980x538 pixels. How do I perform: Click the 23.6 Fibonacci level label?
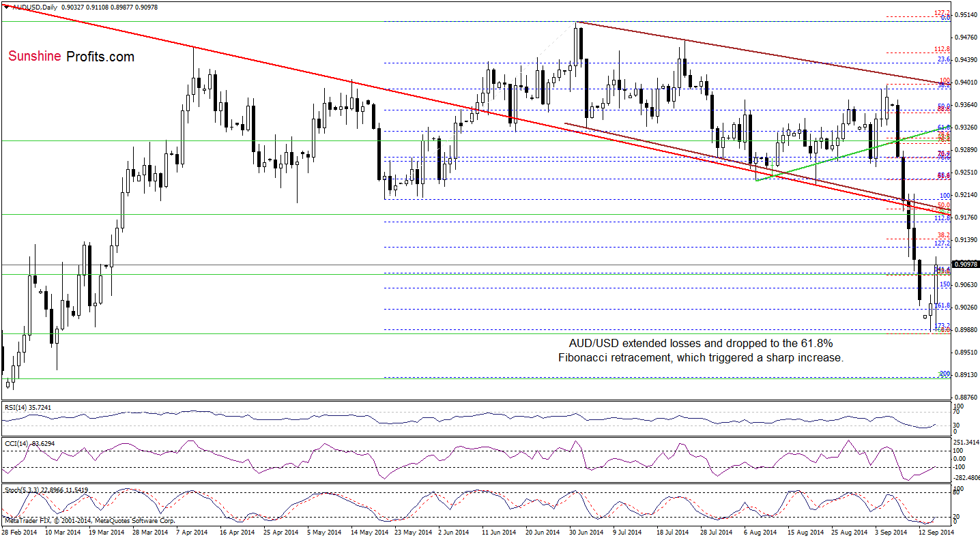click(945, 59)
